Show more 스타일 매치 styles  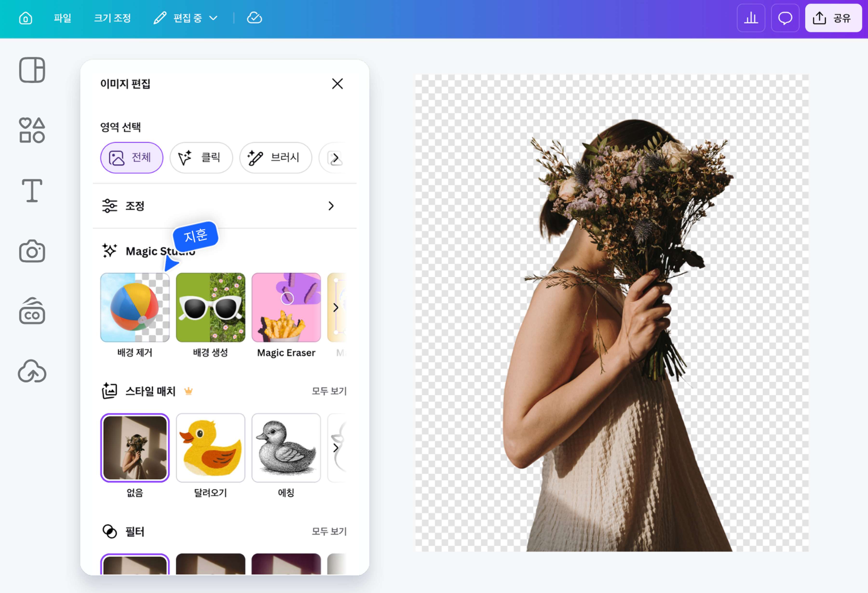[x=335, y=448]
